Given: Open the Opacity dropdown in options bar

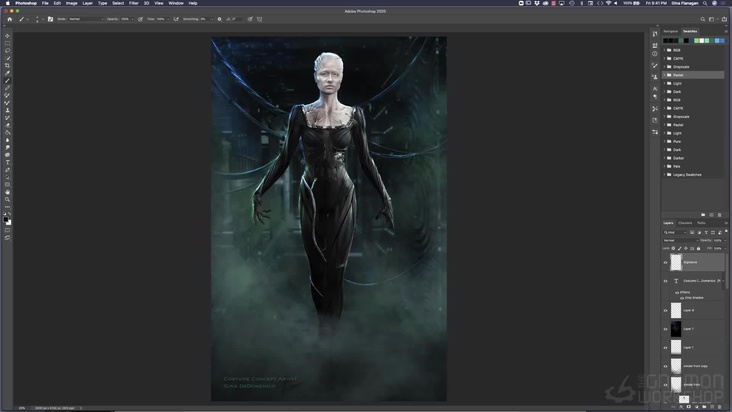Looking at the screenshot, I should pos(132,19).
